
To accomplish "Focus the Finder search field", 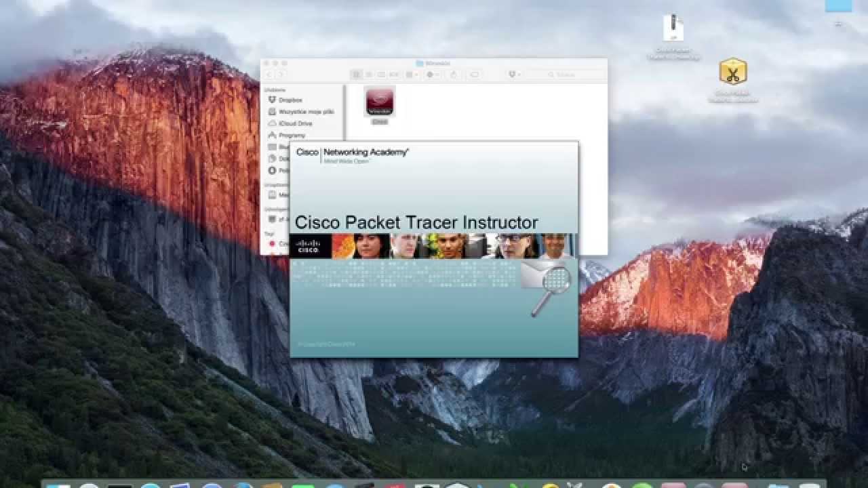I will point(566,75).
